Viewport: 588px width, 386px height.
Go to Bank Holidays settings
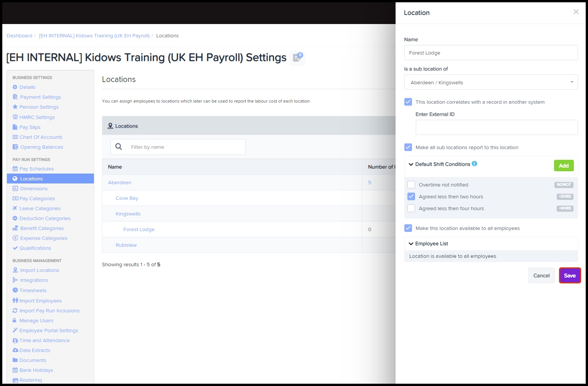pyautogui.click(x=36, y=370)
